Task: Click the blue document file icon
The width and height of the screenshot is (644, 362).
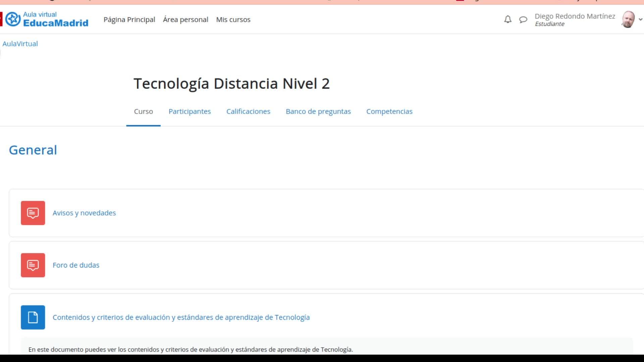Action: coord(33,317)
